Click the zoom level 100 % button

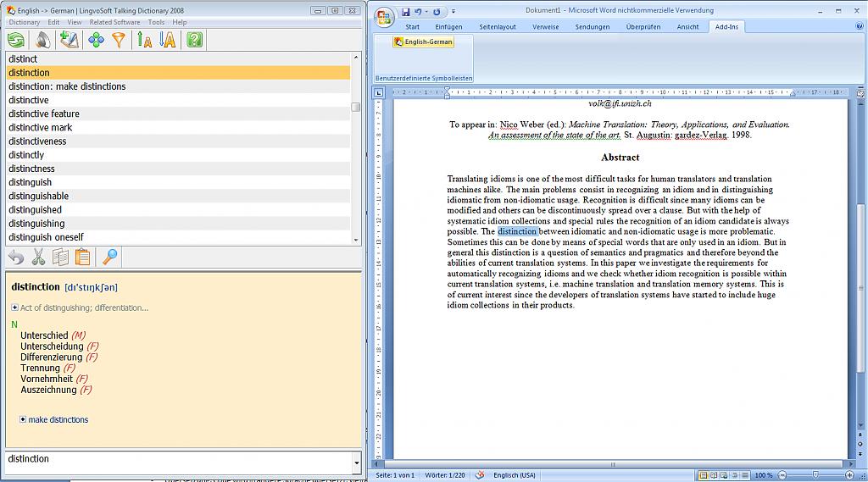pos(764,475)
